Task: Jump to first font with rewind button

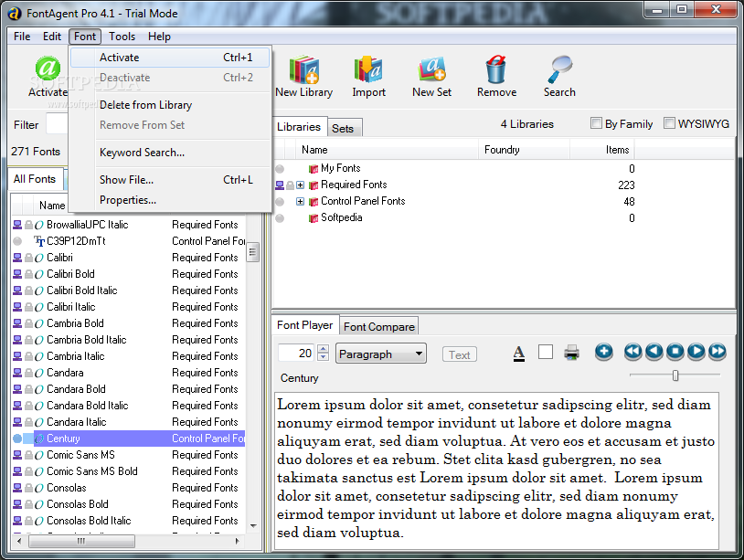Action: [x=633, y=352]
